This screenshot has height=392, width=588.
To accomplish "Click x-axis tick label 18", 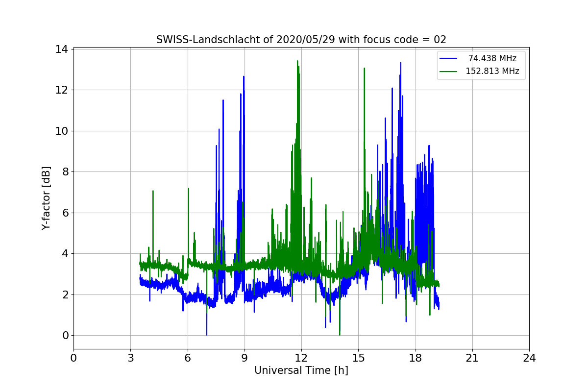I will pyautogui.click(x=416, y=358).
